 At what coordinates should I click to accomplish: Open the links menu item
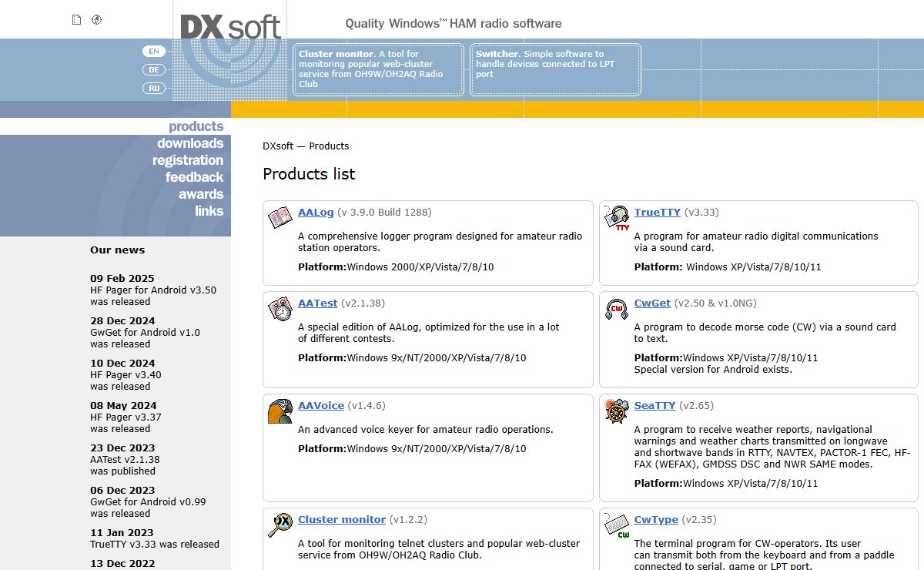point(209,211)
